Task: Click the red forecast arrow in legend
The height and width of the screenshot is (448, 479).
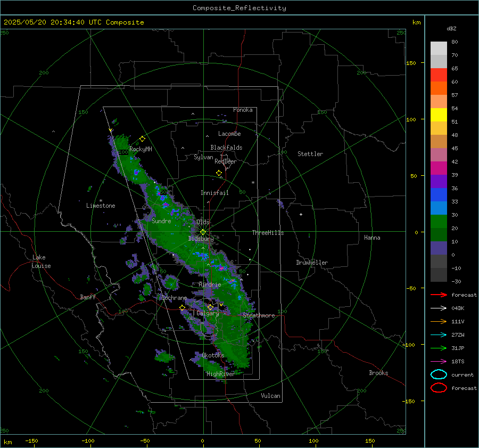Action: [x=439, y=295]
